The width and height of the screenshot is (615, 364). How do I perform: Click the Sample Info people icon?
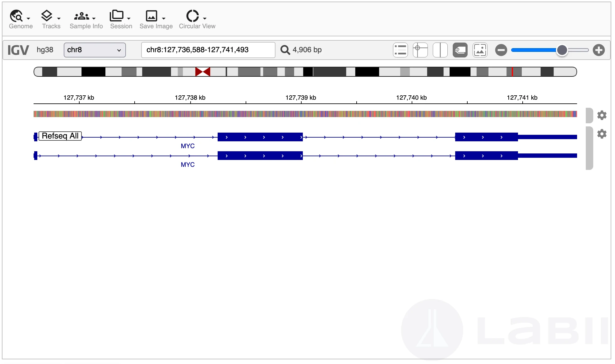pyautogui.click(x=81, y=16)
